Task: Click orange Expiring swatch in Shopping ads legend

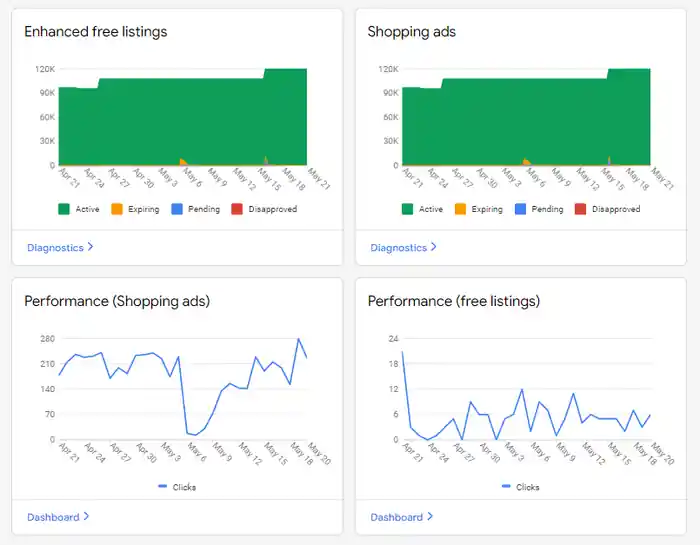Action: (x=460, y=209)
